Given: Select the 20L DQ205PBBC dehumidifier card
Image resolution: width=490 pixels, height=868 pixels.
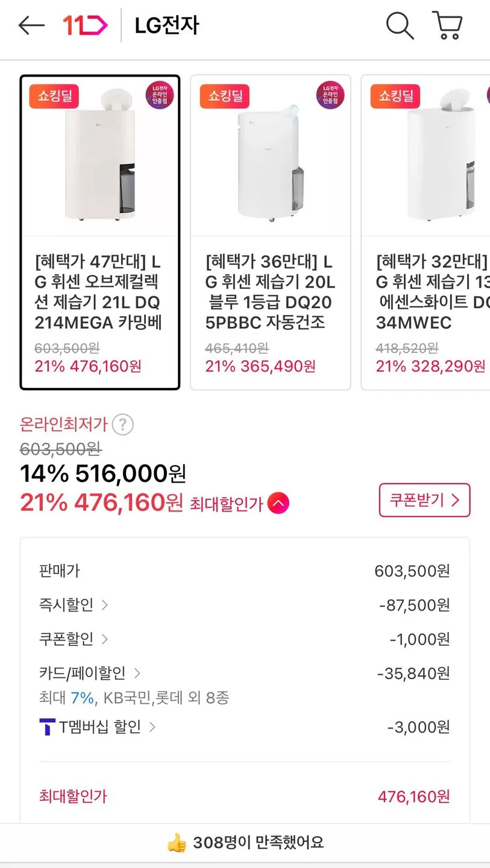Looking at the screenshot, I should 270,232.
